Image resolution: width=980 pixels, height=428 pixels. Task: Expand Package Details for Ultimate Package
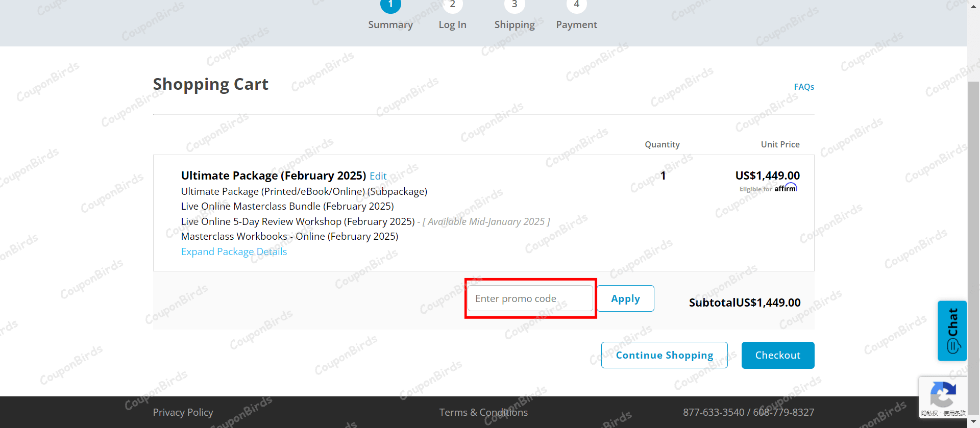[x=234, y=251]
